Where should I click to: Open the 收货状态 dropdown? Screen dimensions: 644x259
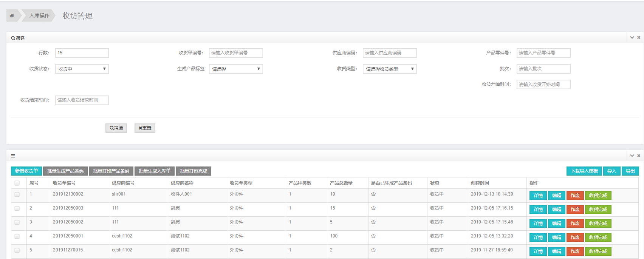pyautogui.click(x=82, y=69)
